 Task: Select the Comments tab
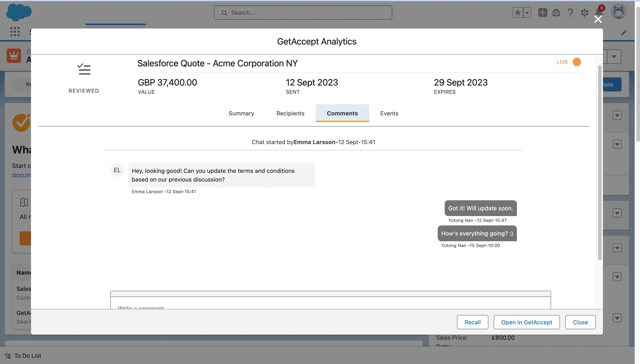[x=342, y=113]
